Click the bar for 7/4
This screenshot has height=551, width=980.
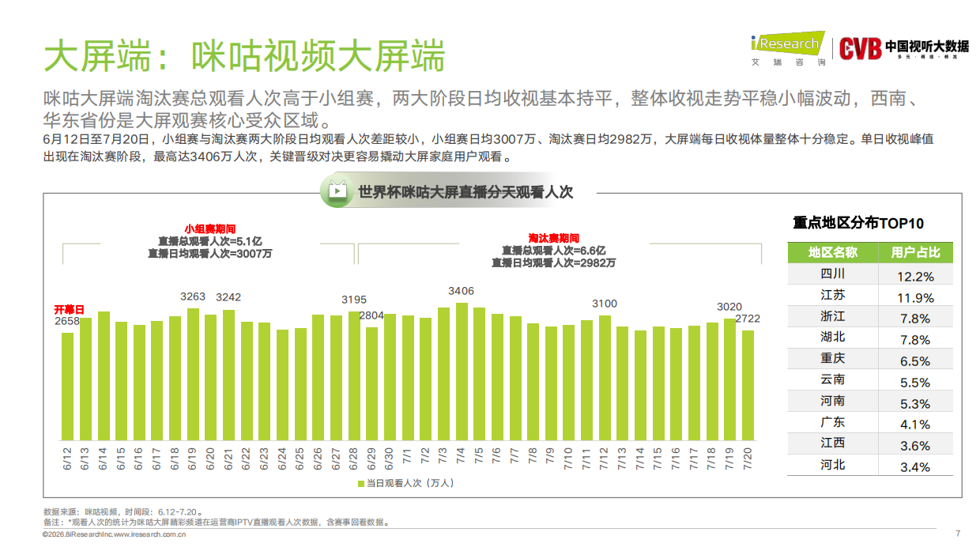click(x=462, y=372)
